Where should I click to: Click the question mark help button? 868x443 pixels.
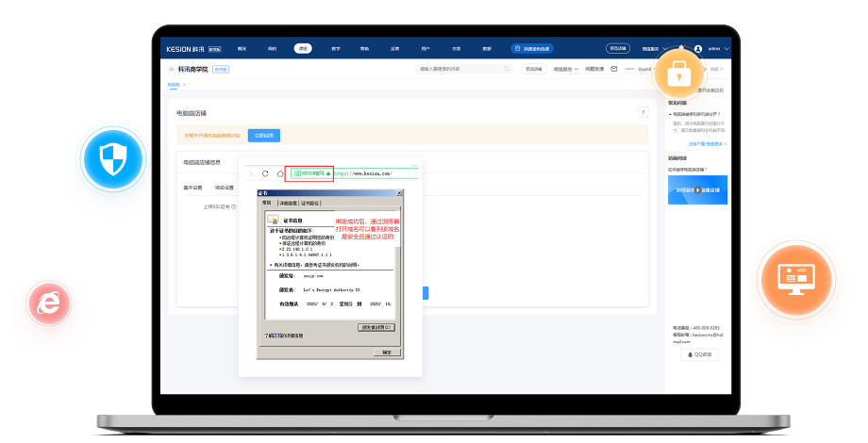[x=643, y=112]
